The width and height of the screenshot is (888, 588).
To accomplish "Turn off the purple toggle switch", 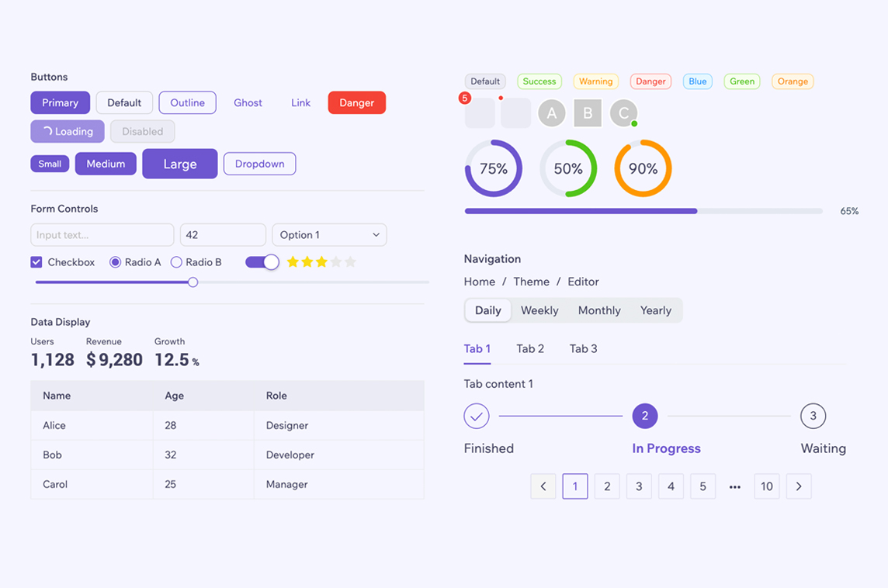I will 262,262.
